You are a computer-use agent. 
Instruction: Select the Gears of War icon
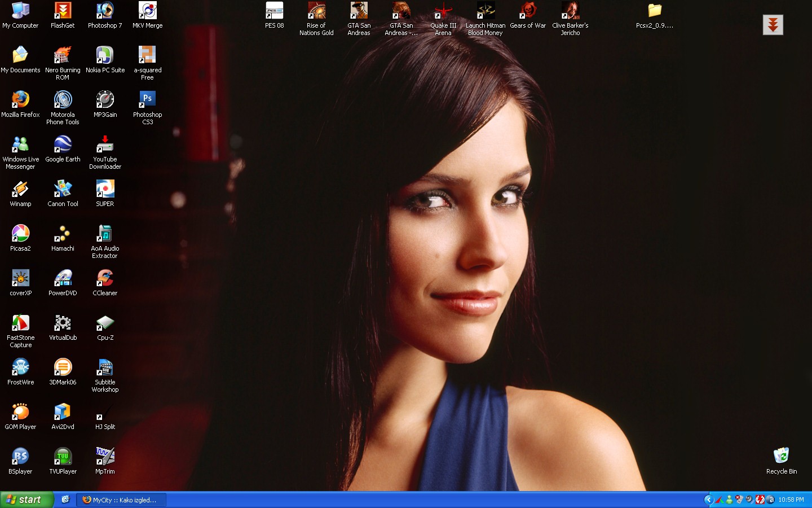528,16
